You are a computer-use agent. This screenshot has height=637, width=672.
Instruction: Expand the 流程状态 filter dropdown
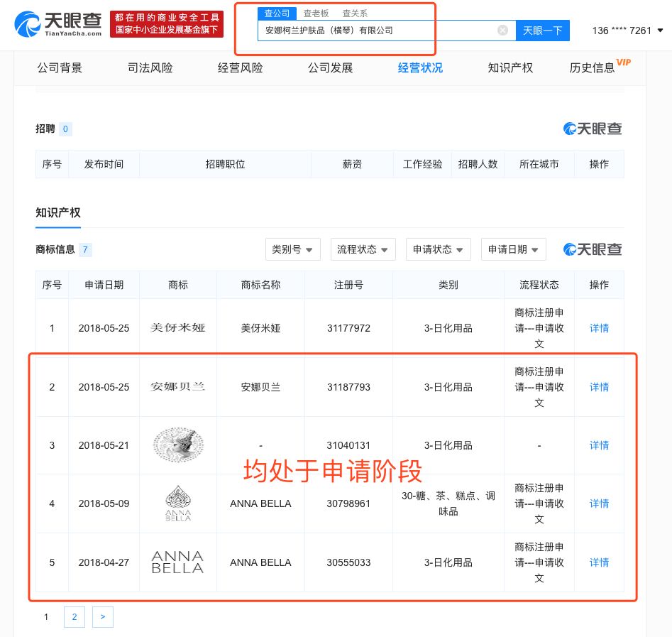[363, 249]
